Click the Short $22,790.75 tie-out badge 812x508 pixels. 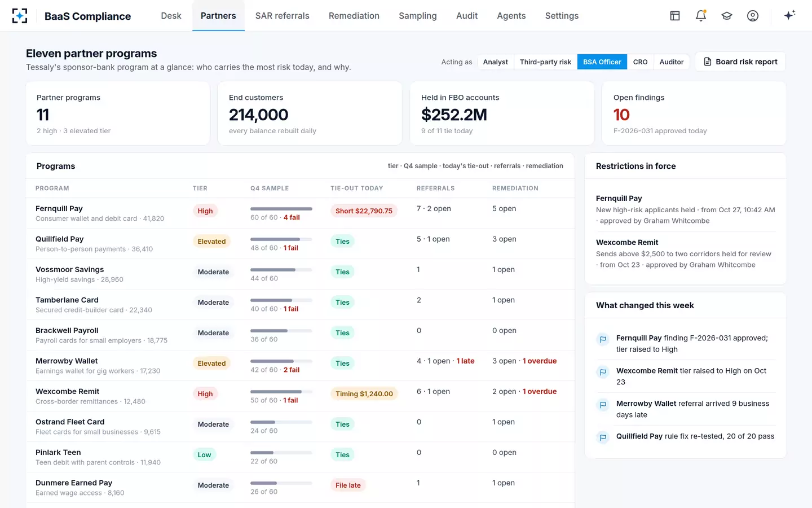(364, 211)
